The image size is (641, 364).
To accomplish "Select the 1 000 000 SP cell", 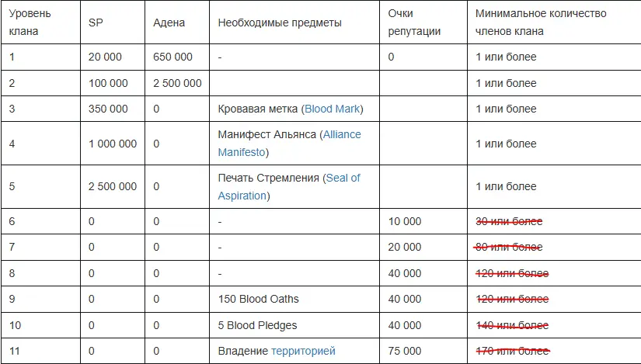I will click(x=113, y=144).
